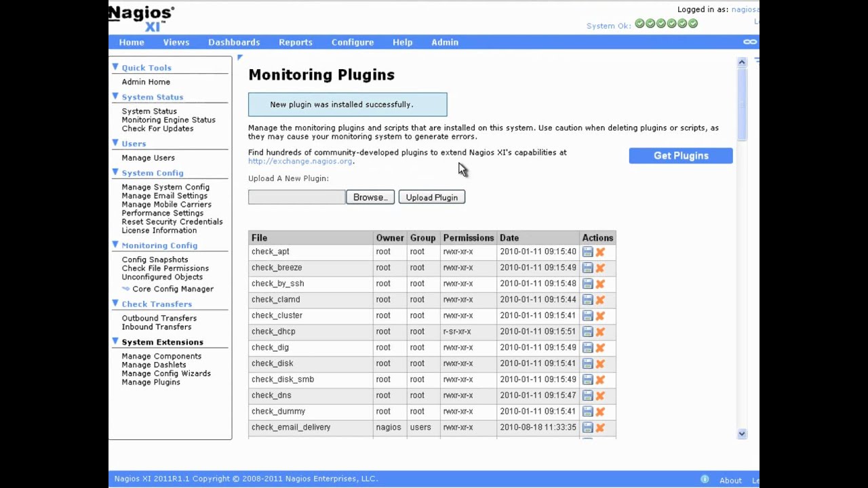Delete the check_clamd plugin
The image size is (868, 488).
[x=600, y=300]
